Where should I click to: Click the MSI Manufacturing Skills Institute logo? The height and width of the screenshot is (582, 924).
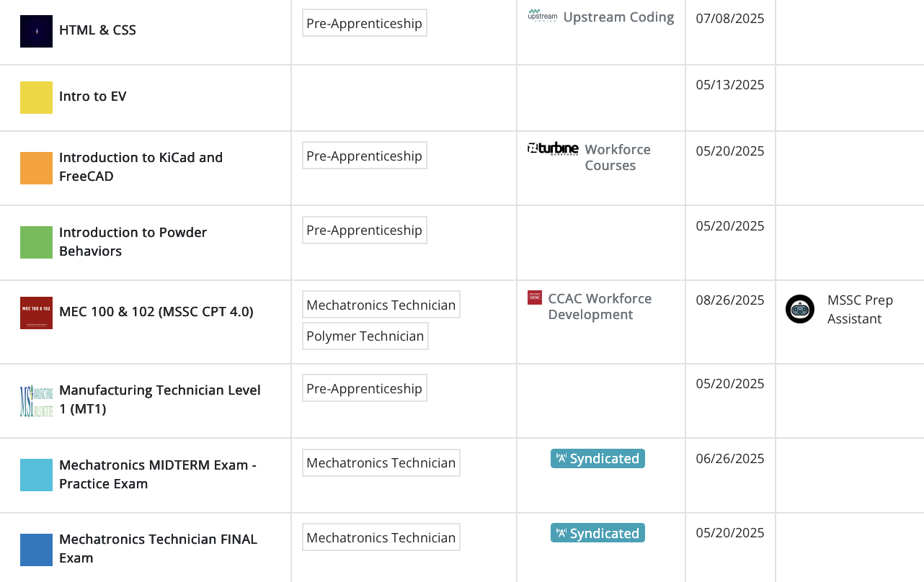point(36,400)
